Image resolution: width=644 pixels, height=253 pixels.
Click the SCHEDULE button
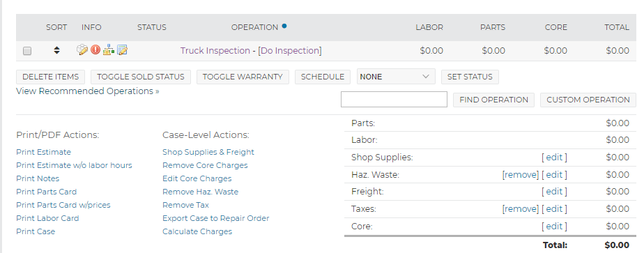[323, 77]
